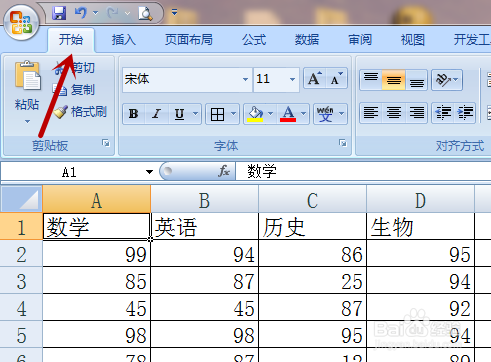Decrease font size with small A
The height and width of the screenshot is (362, 491).
pos(336,79)
